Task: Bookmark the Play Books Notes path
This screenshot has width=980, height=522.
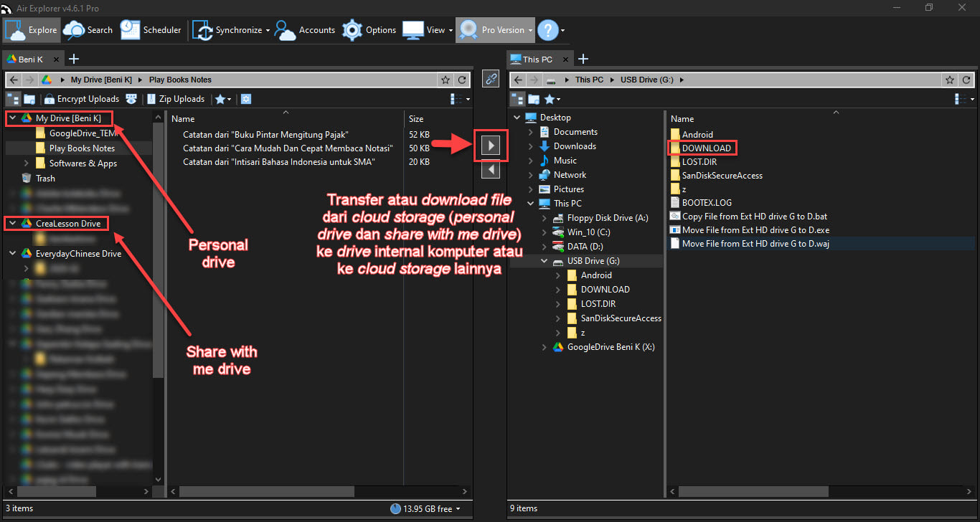Action: (446, 80)
